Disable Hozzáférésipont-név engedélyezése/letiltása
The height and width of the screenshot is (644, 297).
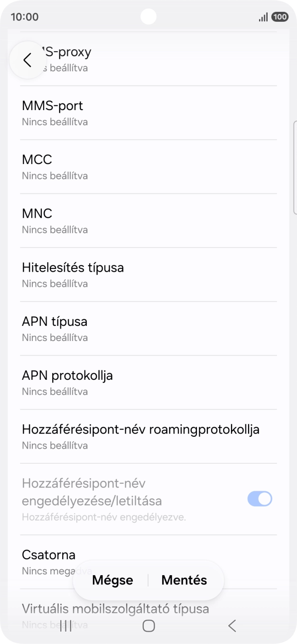(259, 499)
